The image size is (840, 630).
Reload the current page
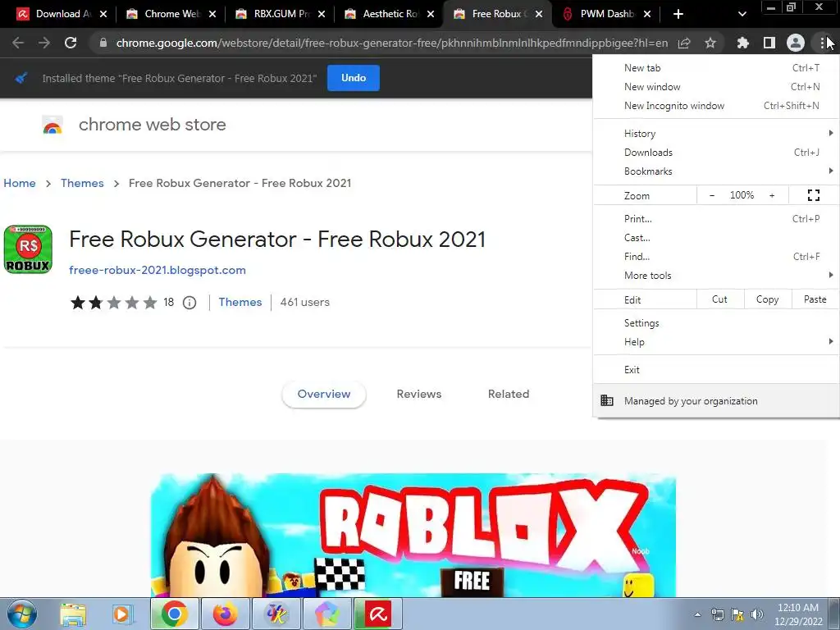point(71,43)
